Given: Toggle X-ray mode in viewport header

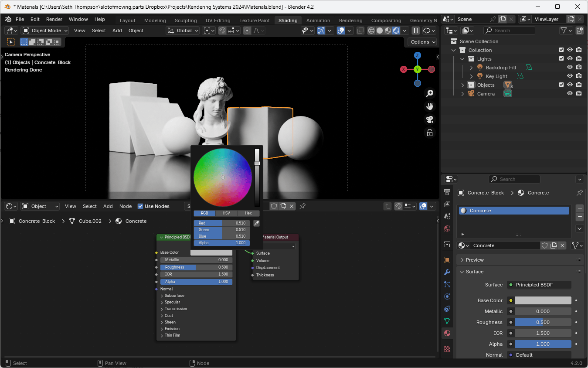Looking at the screenshot, I should [360, 31].
